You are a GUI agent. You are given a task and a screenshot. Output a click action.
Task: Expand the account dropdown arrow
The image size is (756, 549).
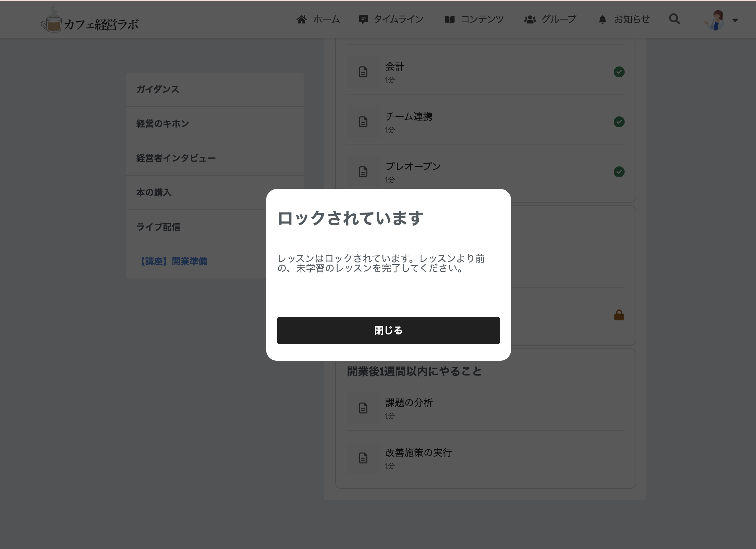(x=735, y=21)
